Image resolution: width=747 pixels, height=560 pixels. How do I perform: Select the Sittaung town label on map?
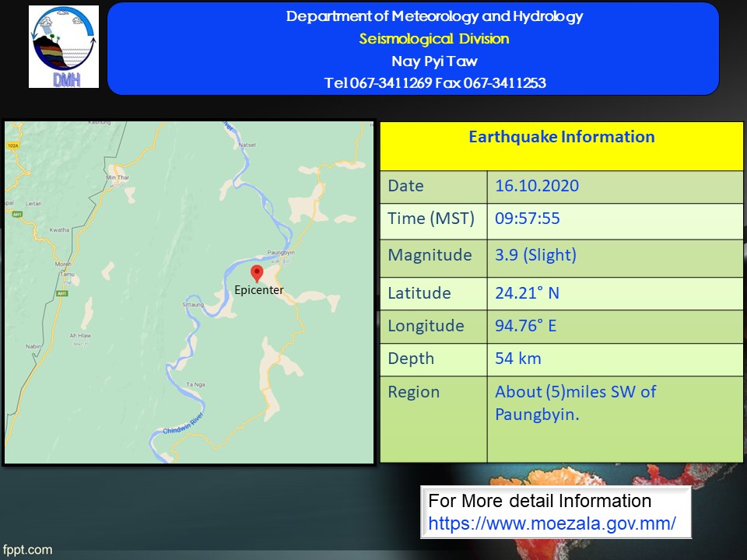(193, 305)
